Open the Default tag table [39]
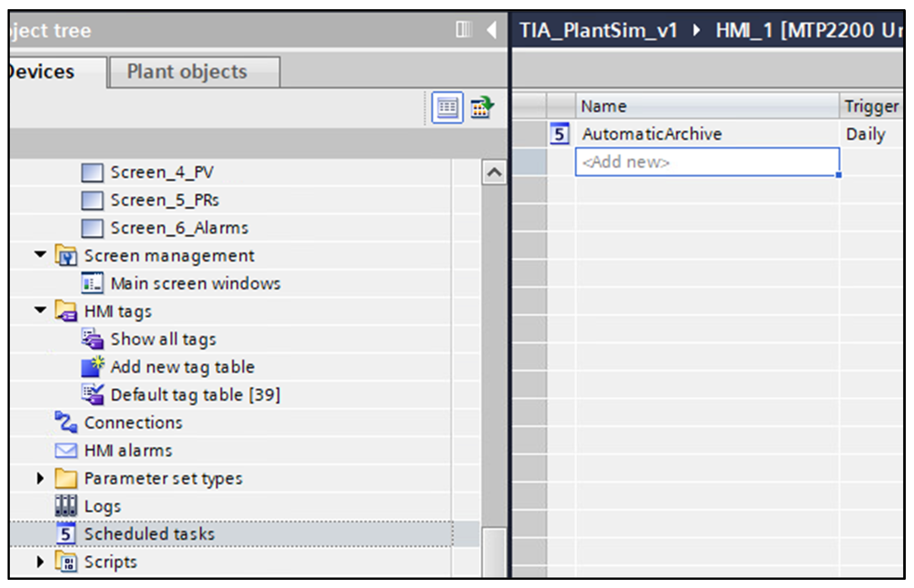Screen dimensions: 914x588 (195, 395)
